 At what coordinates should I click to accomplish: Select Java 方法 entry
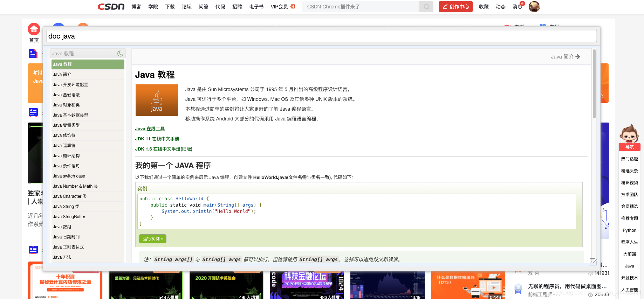[88, 257]
